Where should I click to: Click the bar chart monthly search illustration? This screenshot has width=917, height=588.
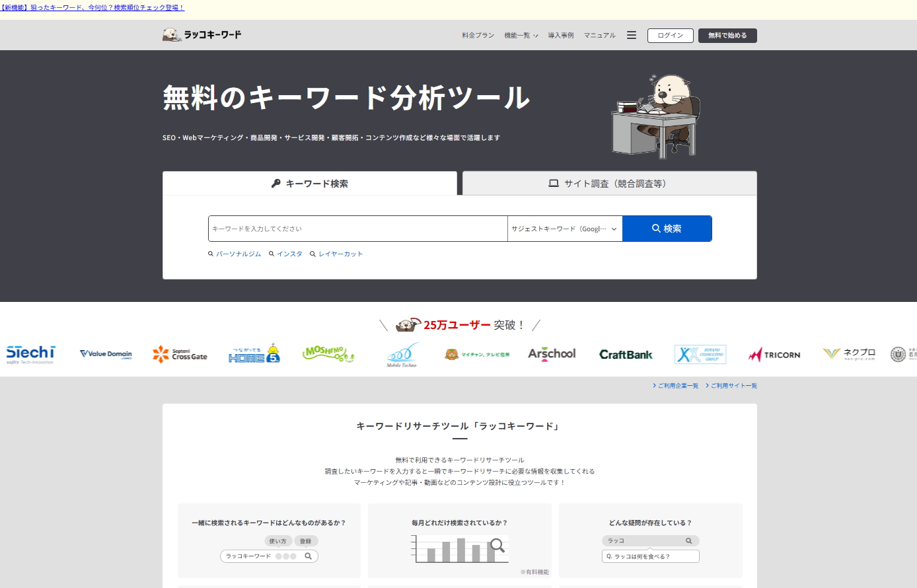[x=459, y=549]
